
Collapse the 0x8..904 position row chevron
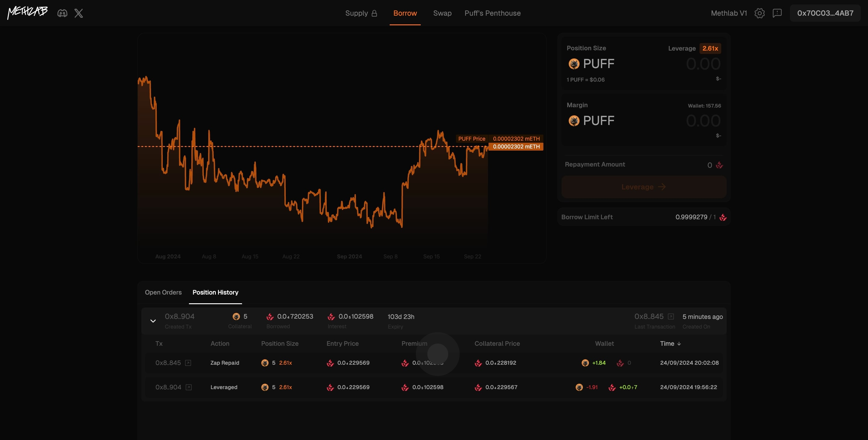[x=153, y=321]
